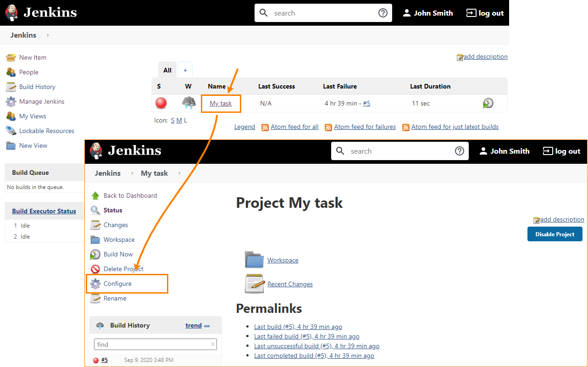The image size is (588, 367).
Task: Click the My Views icon
Action: pos(11,116)
